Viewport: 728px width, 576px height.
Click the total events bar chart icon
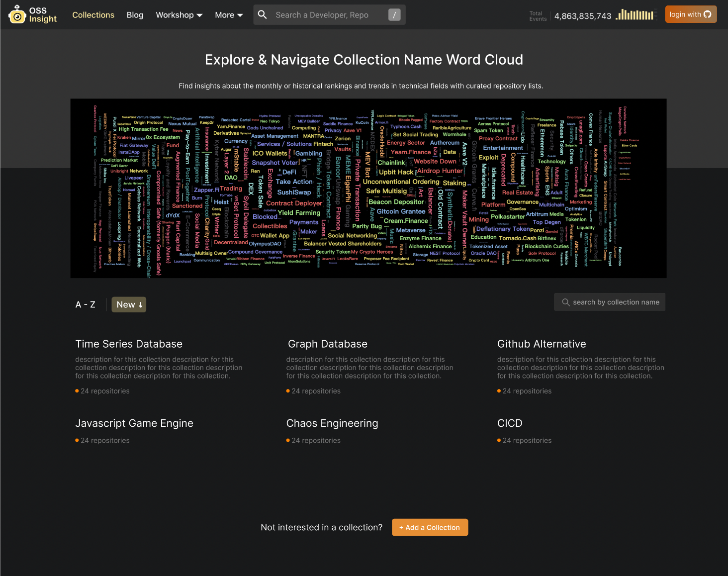pos(635,15)
